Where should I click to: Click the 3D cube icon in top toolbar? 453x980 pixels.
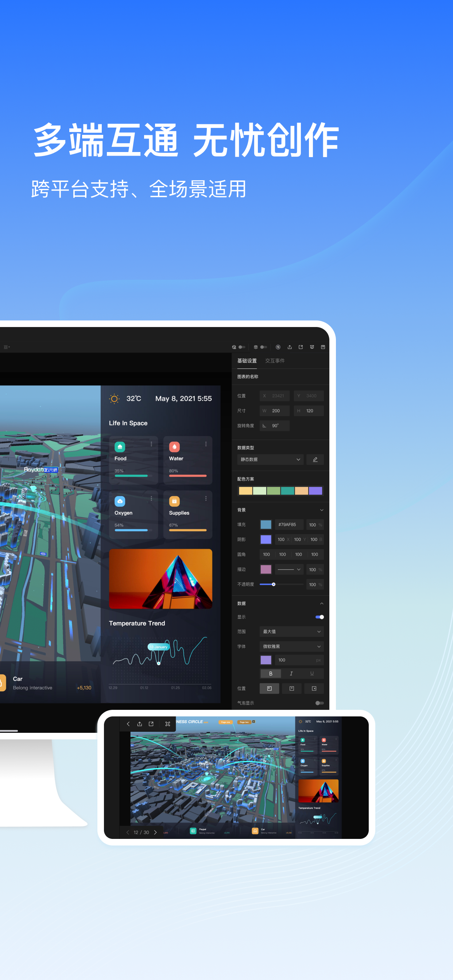point(234,347)
